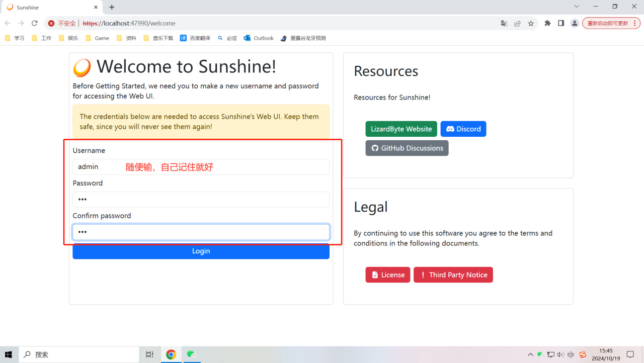Open the Windows Start menu
This screenshot has height=363, width=644.
click(9, 354)
